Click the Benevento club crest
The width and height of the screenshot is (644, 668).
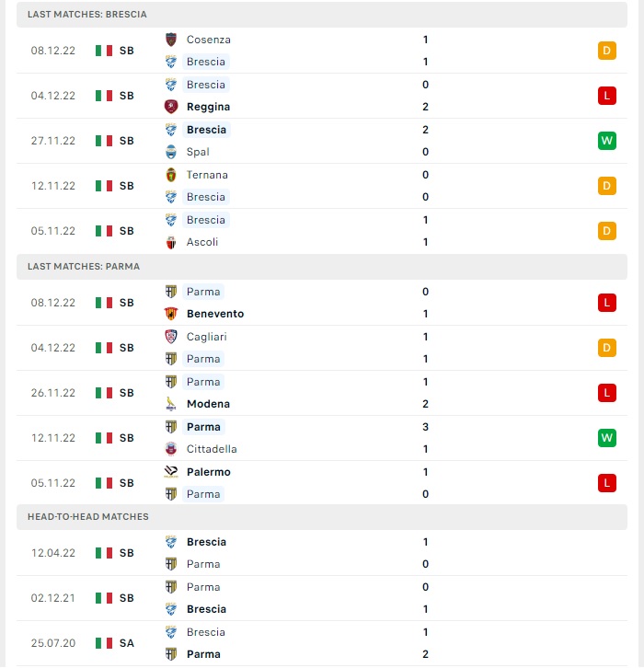click(171, 314)
